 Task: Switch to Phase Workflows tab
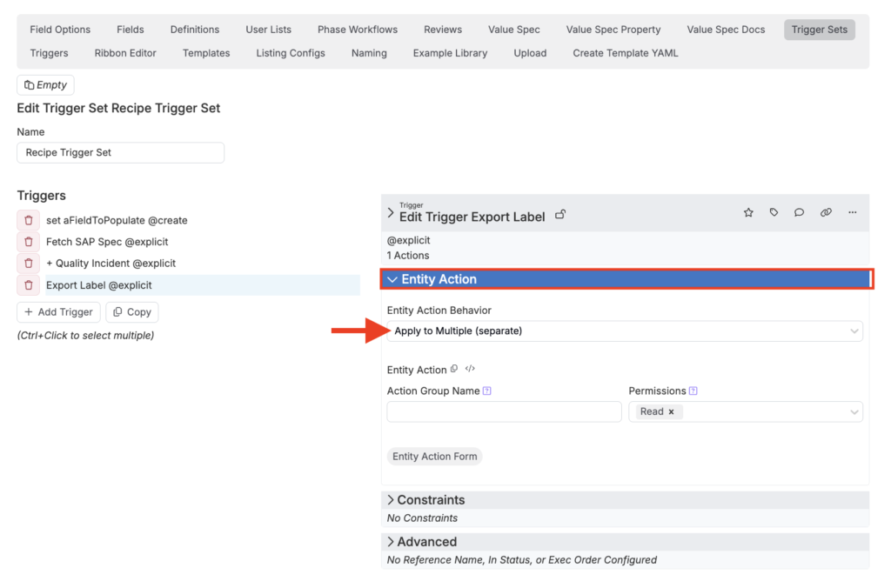coord(358,30)
